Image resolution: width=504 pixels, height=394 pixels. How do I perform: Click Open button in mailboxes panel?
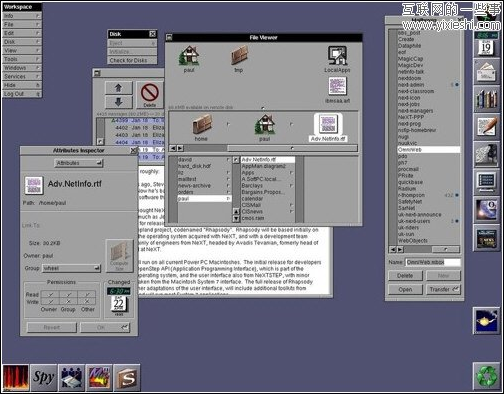point(405,289)
